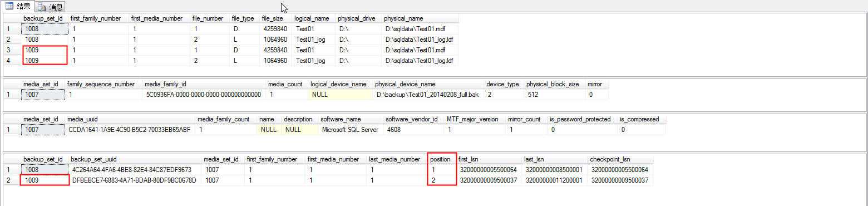Click the MTF_major_version column header
Image resolution: width=868 pixels, height=206 pixels.
pos(475,119)
